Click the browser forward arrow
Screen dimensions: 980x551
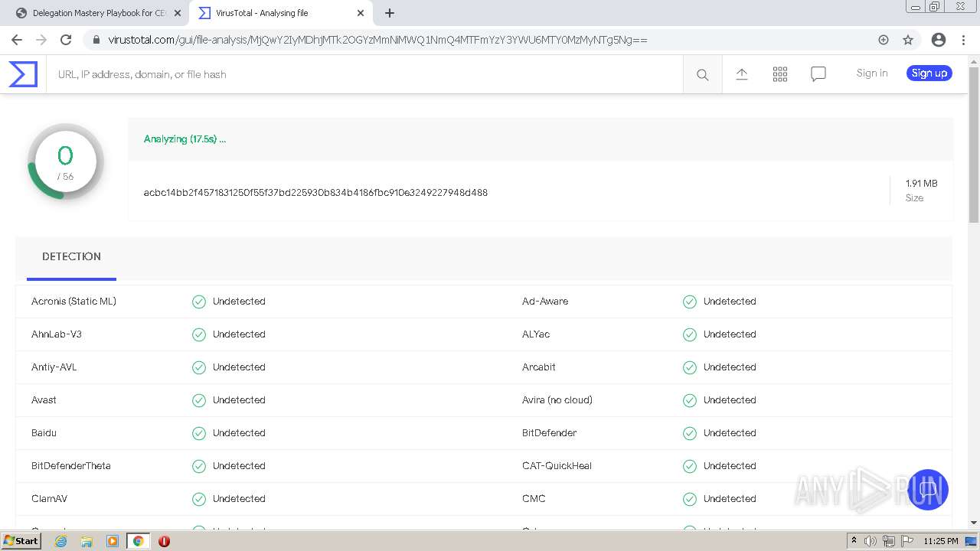[x=41, y=40]
